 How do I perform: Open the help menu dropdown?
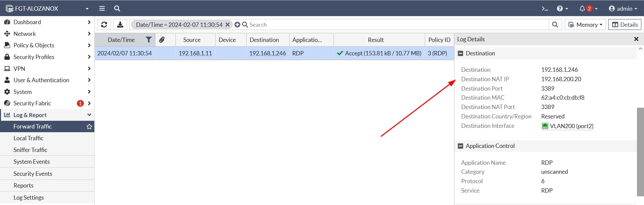[x=562, y=8]
